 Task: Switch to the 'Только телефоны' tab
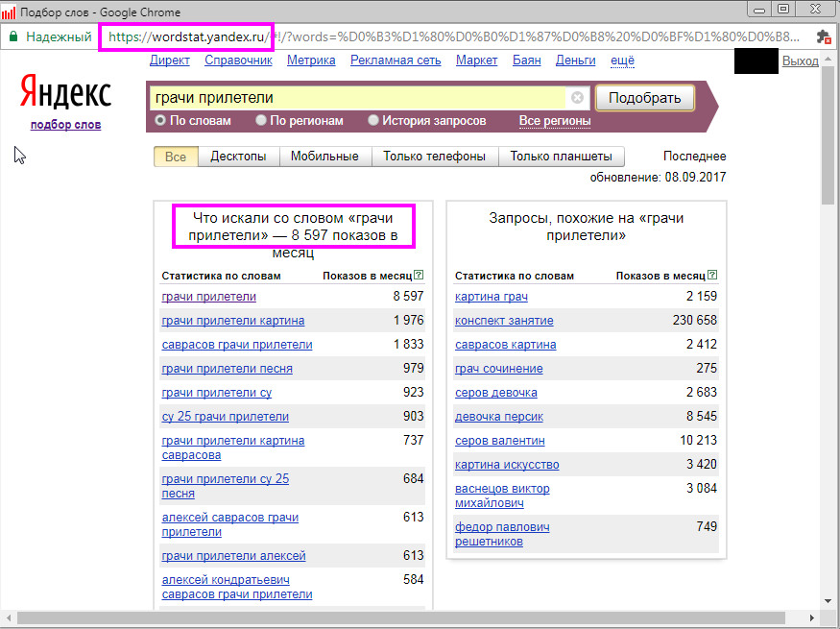435,157
